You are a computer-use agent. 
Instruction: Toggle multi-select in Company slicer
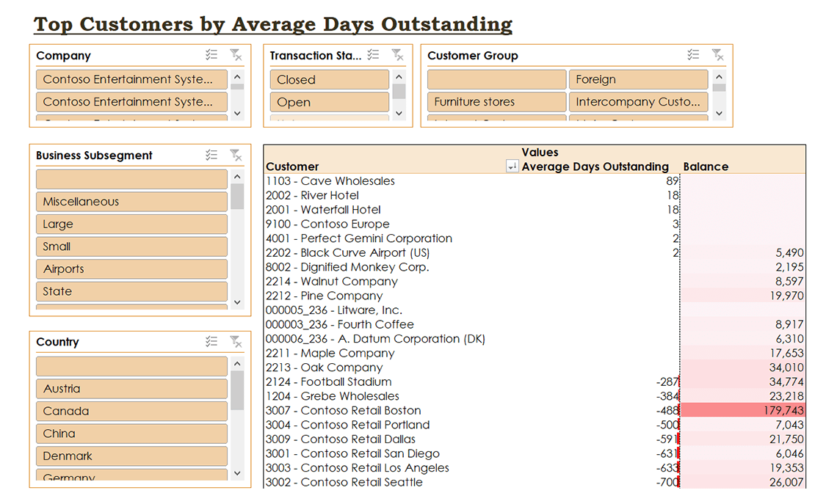211,55
